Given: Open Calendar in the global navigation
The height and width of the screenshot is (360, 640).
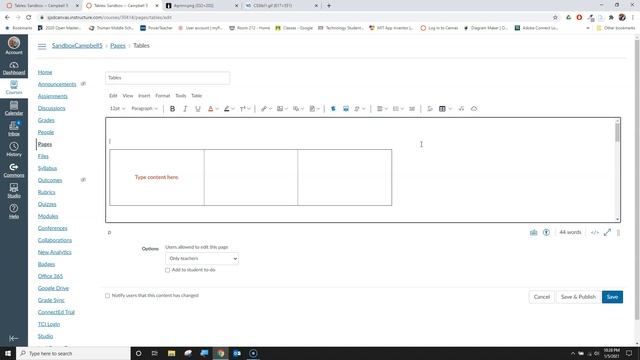Looking at the screenshot, I should pos(14,109).
